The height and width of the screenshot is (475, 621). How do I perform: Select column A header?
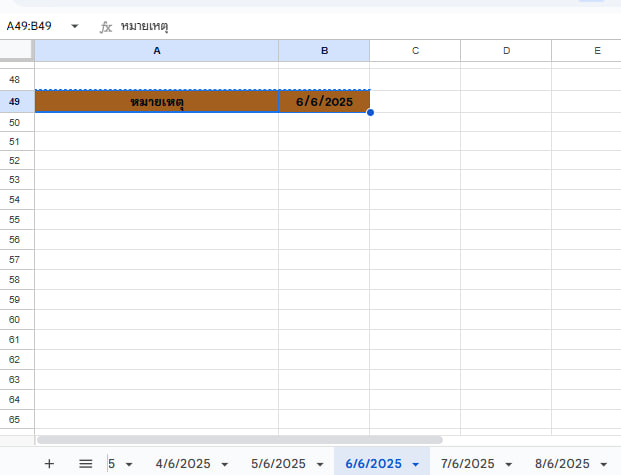click(x=156, y=51)
